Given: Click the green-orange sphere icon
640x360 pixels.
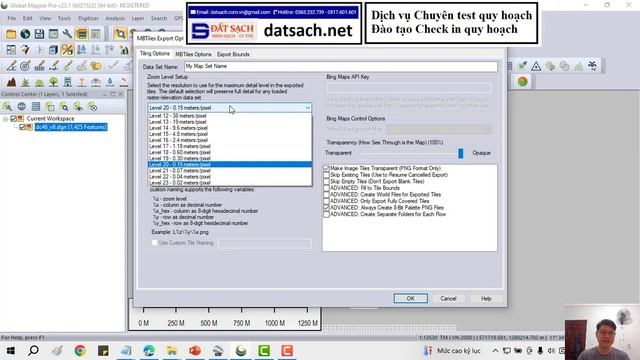Looking at the screenshot, I should point(522,82).
